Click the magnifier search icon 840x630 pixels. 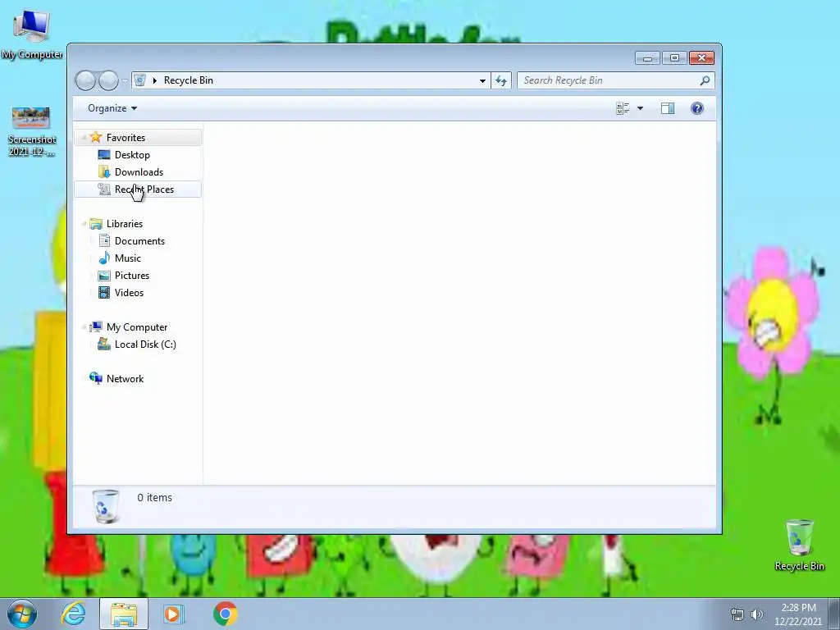(x=705, y=80)
